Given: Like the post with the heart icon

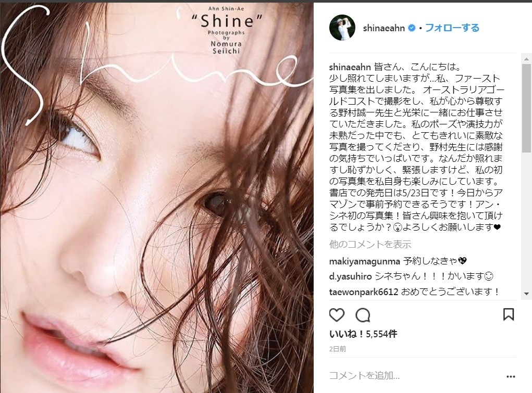Looking at the screenshot, I should (x=337, y=315).
